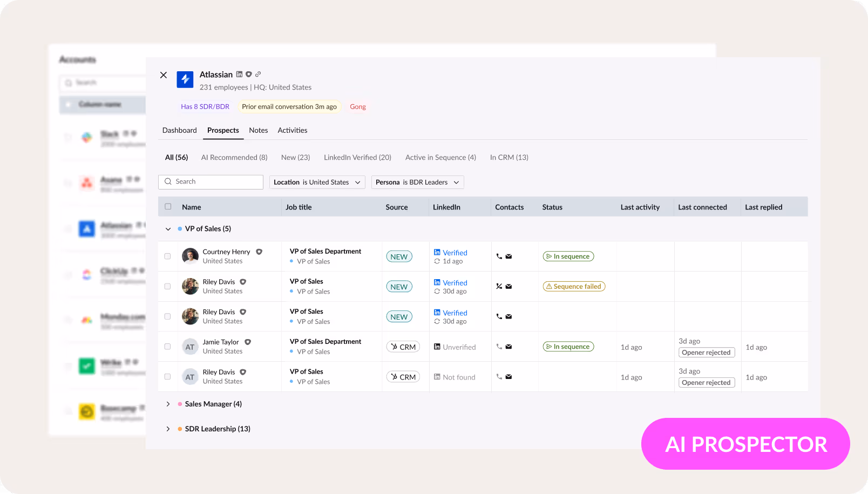Click Courtney Henry's email envelope icon

[x=508, y=256]
